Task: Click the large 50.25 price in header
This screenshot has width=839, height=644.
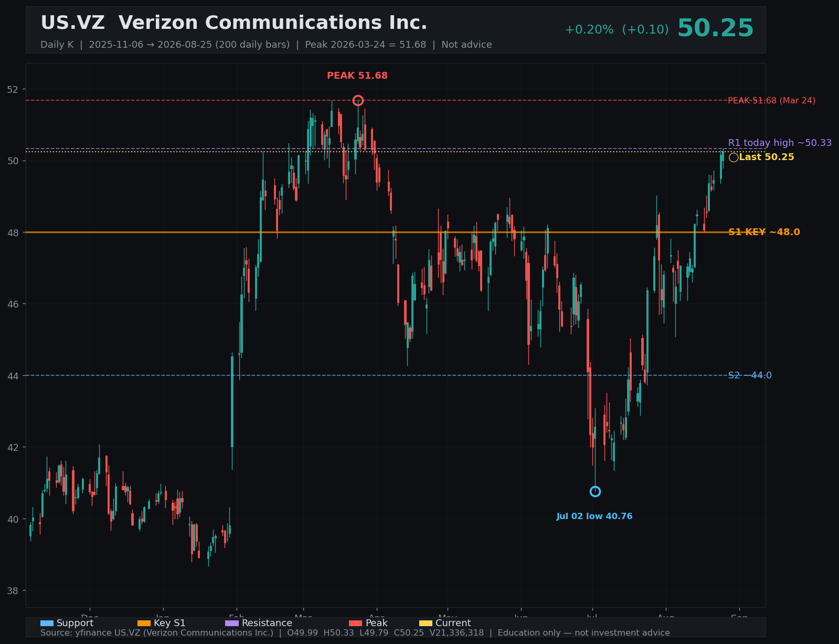Action: [x=715, y=28]
